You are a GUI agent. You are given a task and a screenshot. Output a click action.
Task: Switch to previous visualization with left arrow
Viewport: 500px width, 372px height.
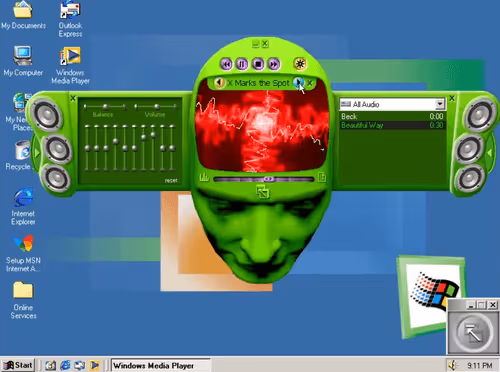[219, 82]
